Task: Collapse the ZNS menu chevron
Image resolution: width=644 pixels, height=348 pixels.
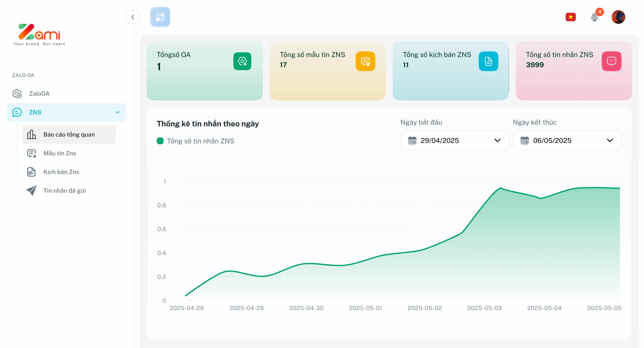Action: (x=117, y=112)
